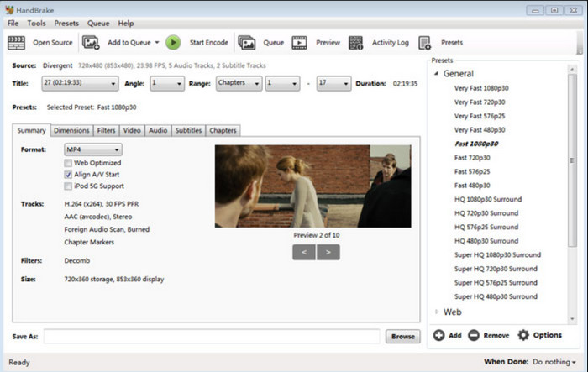Click the Open Source film clapboard icon
588x372 pixels.
pos(16,42)
